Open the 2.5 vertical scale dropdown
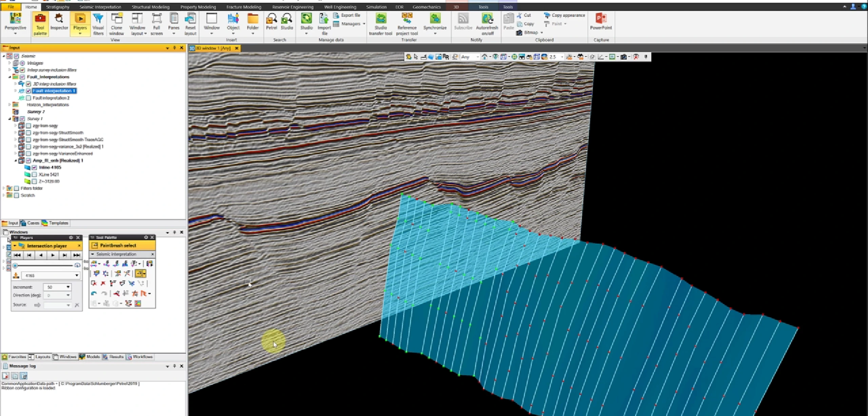 pos(562,57)
